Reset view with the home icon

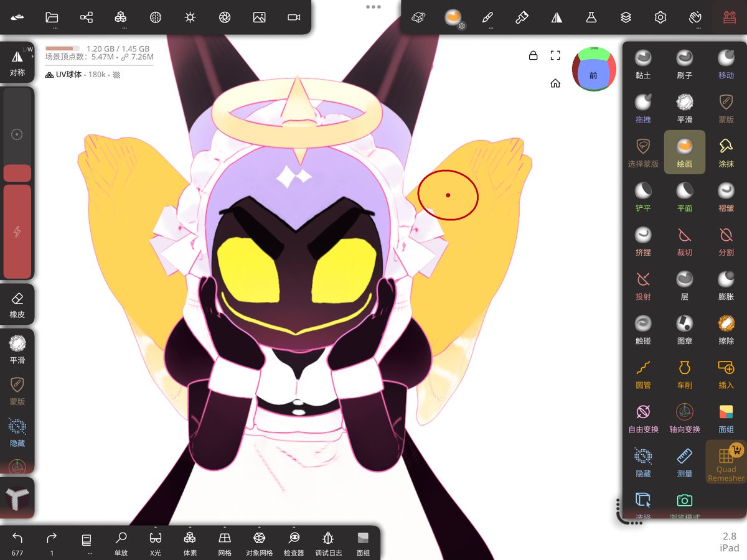tap(555, 83)
